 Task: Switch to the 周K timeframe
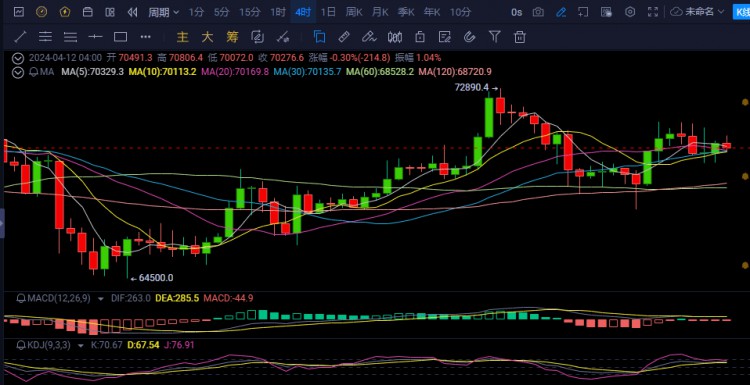pyautogui.click(x=353, y=12)
